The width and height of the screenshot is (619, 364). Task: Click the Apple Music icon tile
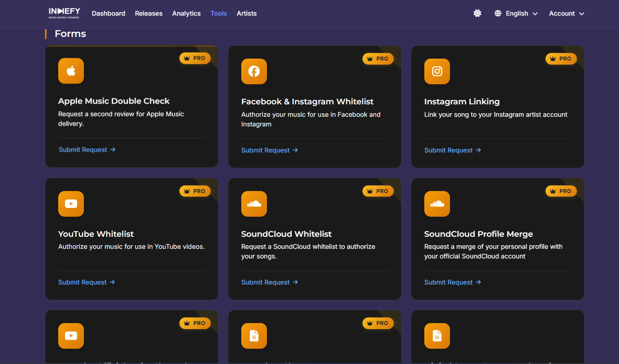71,71
